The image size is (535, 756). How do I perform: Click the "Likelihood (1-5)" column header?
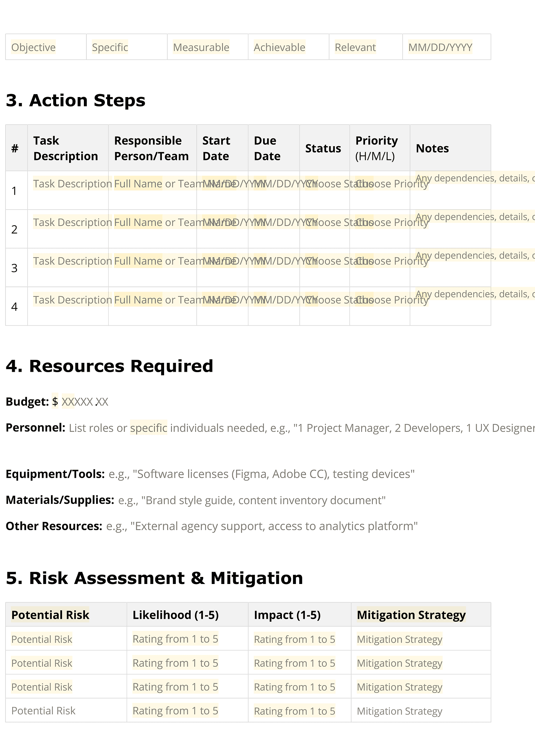click(x=176, y=615)
